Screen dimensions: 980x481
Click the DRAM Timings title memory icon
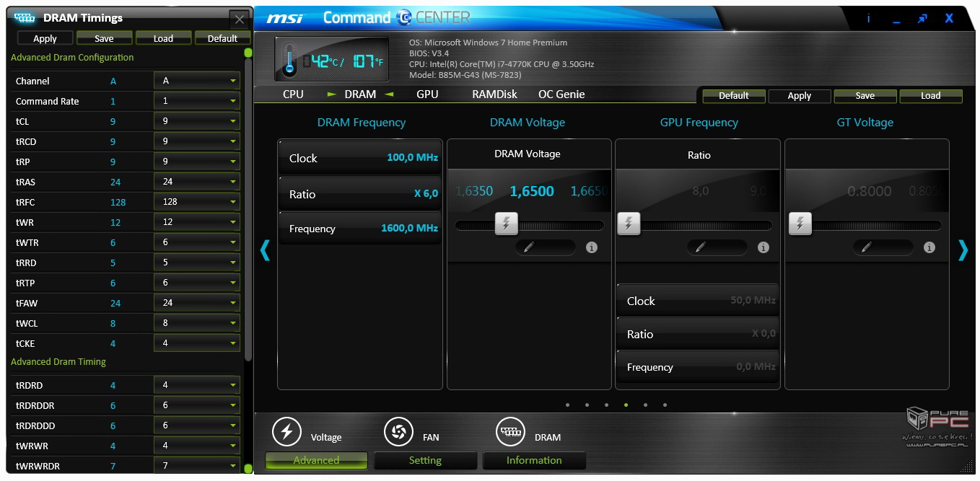tap(25, 18)
